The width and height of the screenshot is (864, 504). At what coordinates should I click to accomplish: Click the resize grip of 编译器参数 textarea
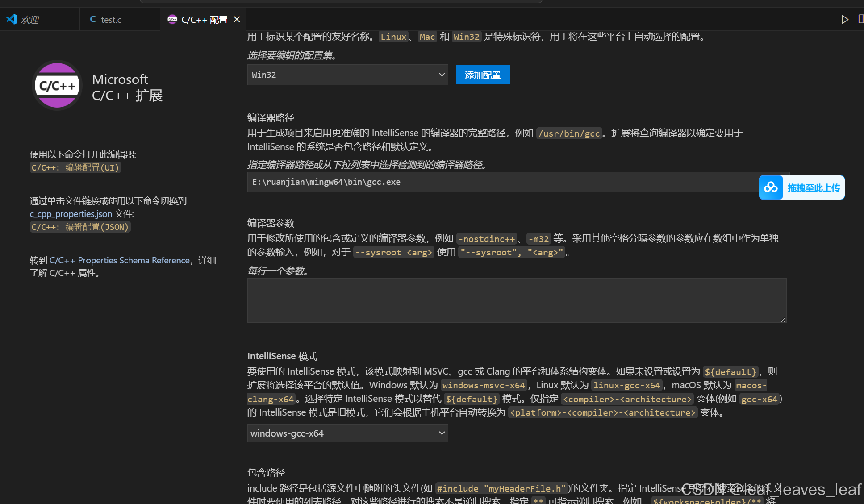(783, 319)
